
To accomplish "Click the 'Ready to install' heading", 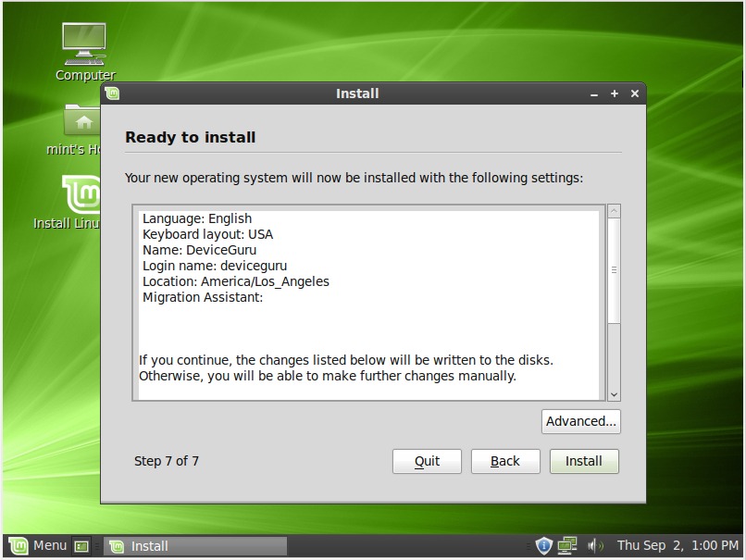I will point(191,137).
